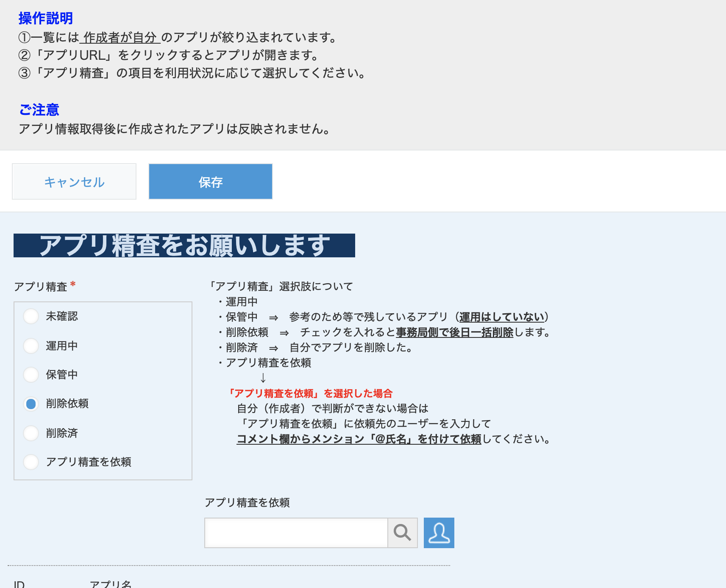
Task: Choose the 保管中 radio option
Action: [31, 375]
